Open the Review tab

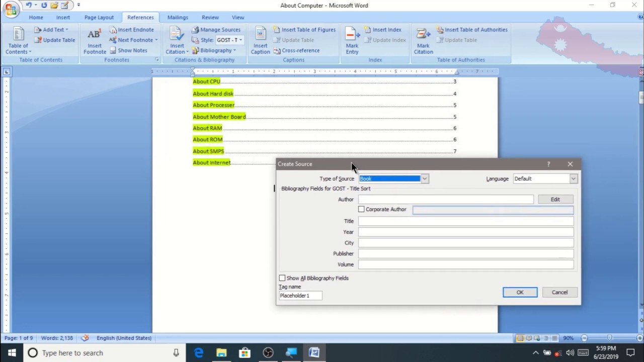(210, 17)
